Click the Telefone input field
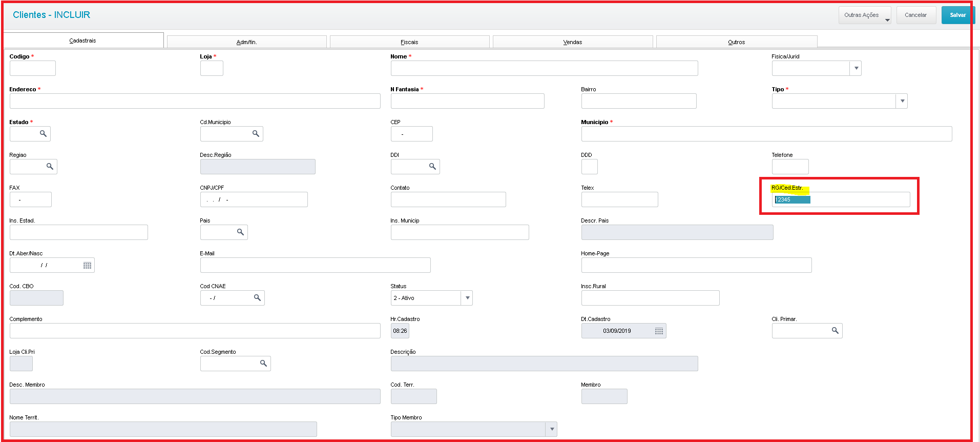This screenshot has width=980, height=442. (x=790, y=167)
